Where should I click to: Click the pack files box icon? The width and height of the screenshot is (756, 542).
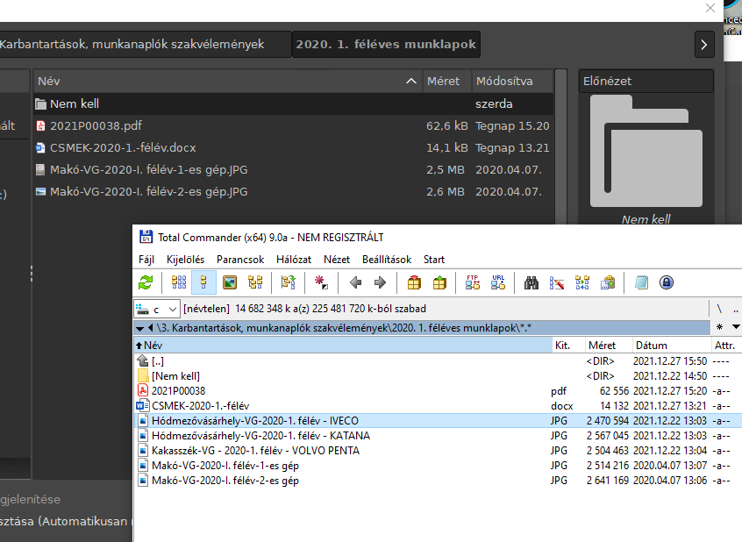click(414, 282)
